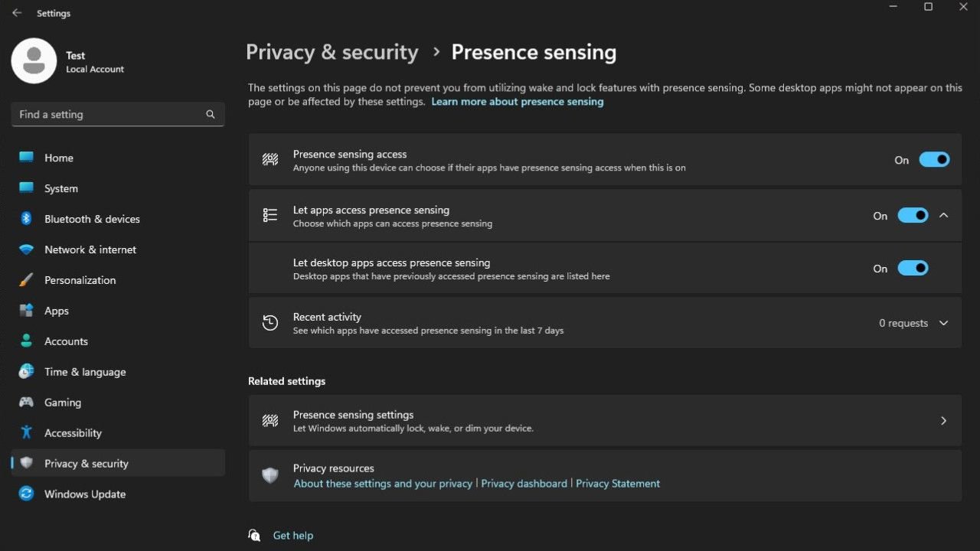This screenshot has height=551, width=980.
Task: Click the Network & internet Wi-Fi icon
Action: click(26, 249)
